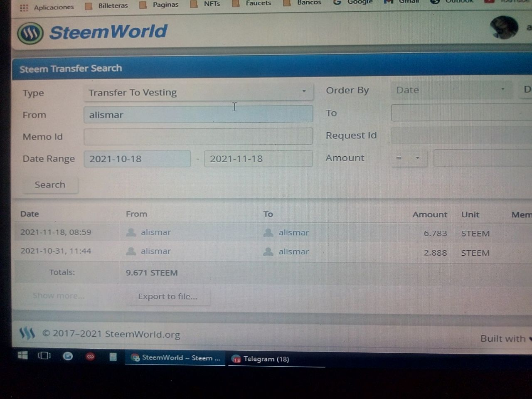Open From alismar link in 2021-11-18 row
Viewport: 532px width, 399px height.
[x=156, y=232]
